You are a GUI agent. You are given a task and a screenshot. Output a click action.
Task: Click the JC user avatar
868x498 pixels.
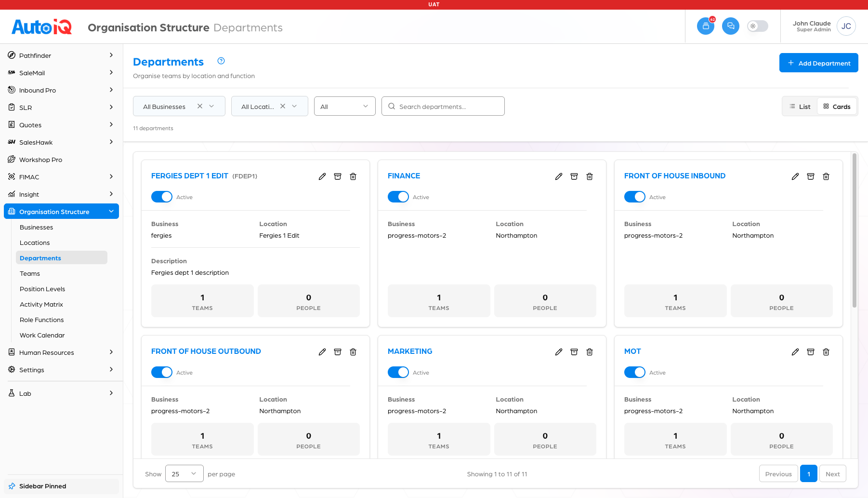click(x=846, y=26)
